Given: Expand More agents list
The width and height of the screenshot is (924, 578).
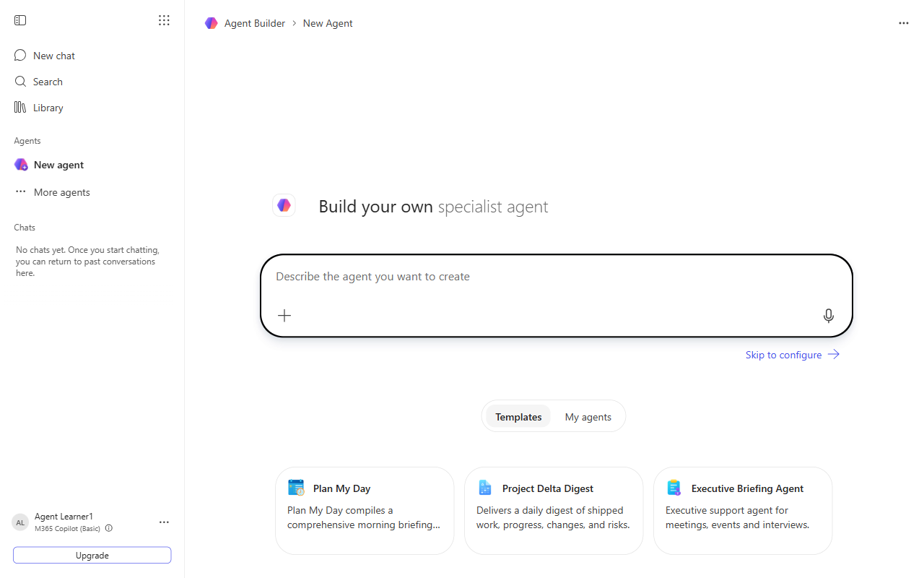Looking at the screenshot, I should point(92,192).
